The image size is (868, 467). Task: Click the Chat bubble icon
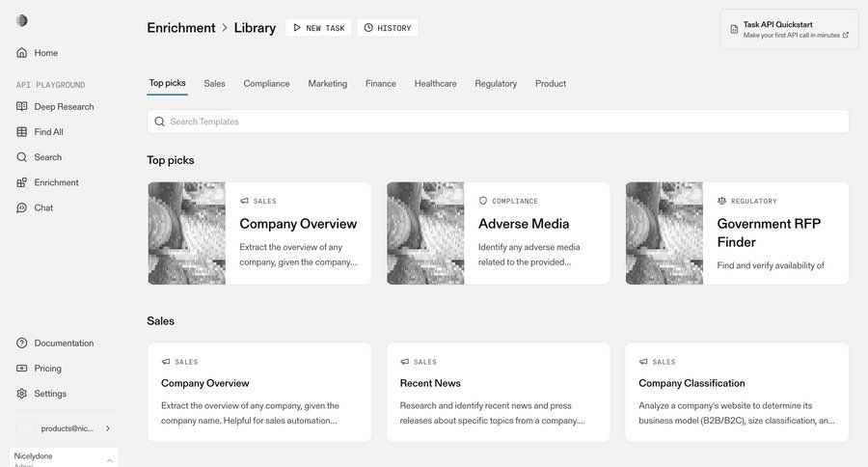[x=22, y=207]
